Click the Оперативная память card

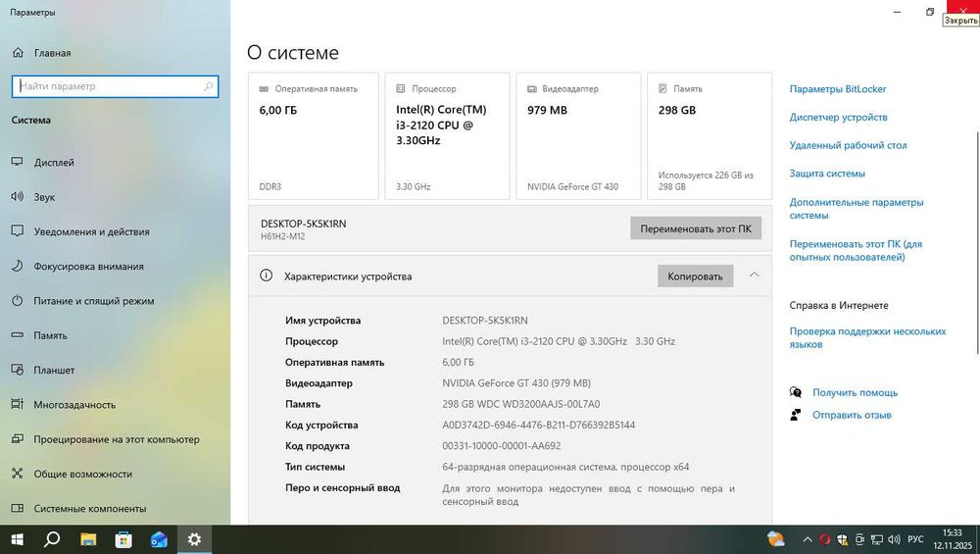point(314,136)
